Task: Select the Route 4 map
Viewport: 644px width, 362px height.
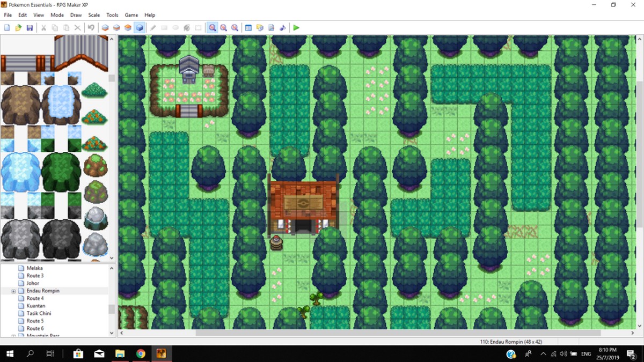Action: [35, 298]
